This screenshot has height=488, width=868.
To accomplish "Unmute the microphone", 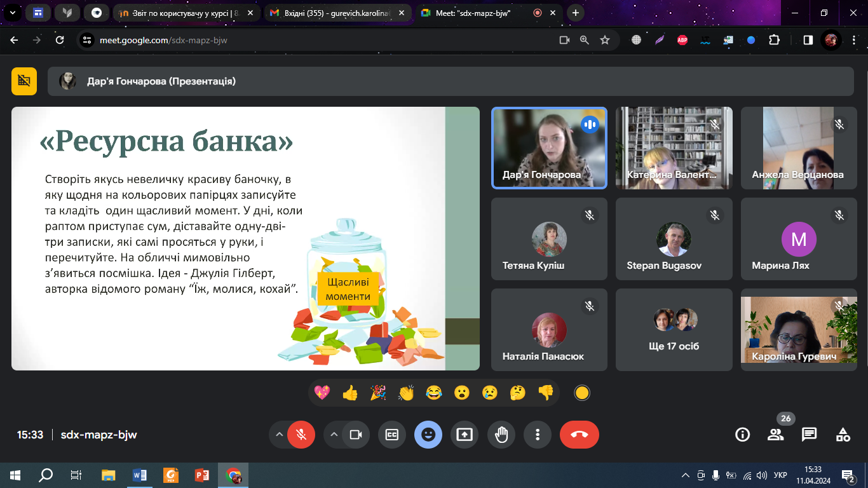I will coord(301,435).
